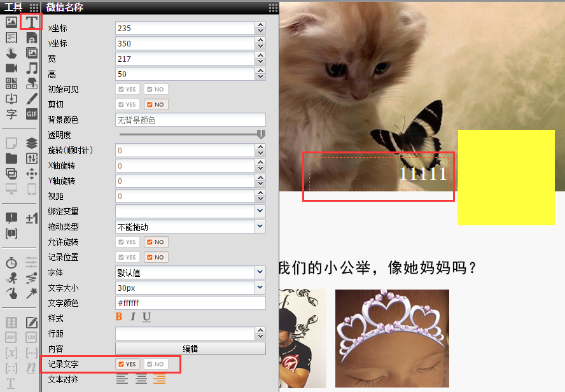The height and width of the screenshot is (392, 565).
Task: Click the 文字颜色 #ffffff color field
Action: (x=190, y=303)
